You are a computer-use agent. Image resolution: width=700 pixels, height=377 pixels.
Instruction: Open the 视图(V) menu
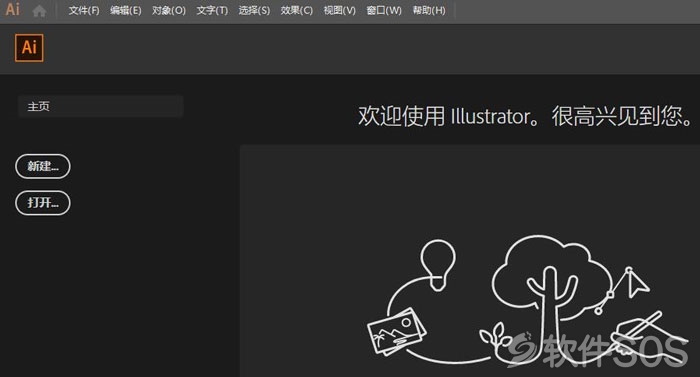[339, 10]
